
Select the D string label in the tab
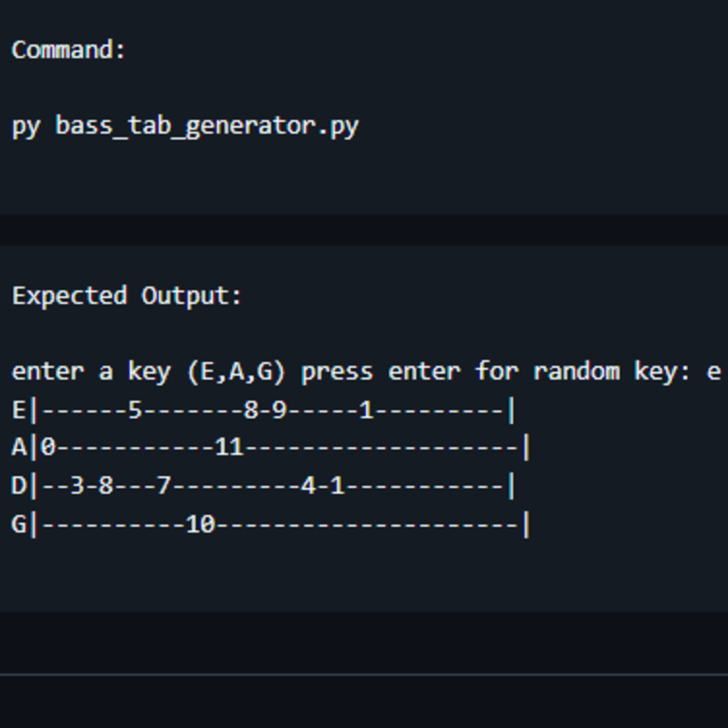click(19, 486)
